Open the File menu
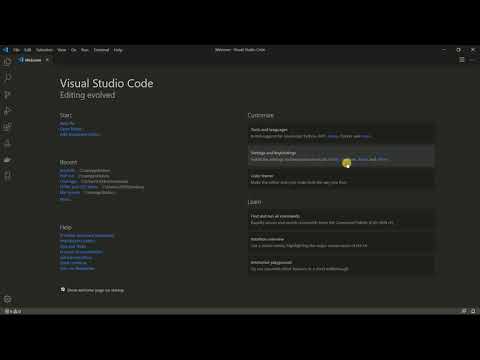The image size is (480, 360). point(16,50)
